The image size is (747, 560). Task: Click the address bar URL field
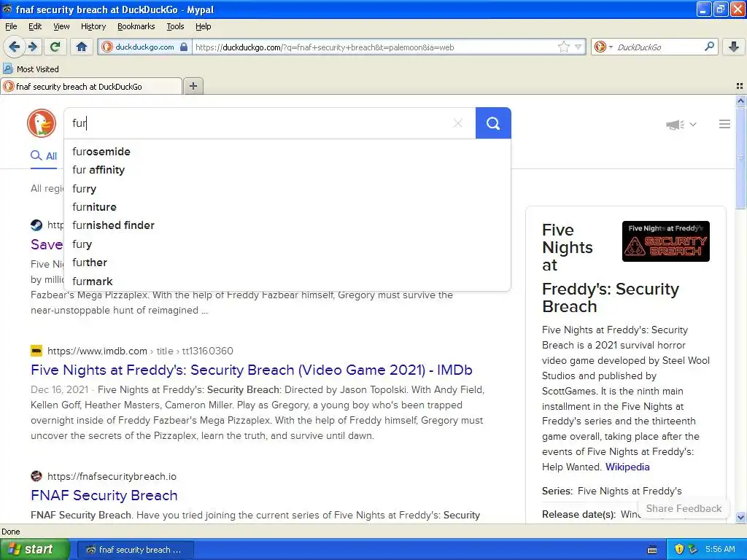(374, 47)
